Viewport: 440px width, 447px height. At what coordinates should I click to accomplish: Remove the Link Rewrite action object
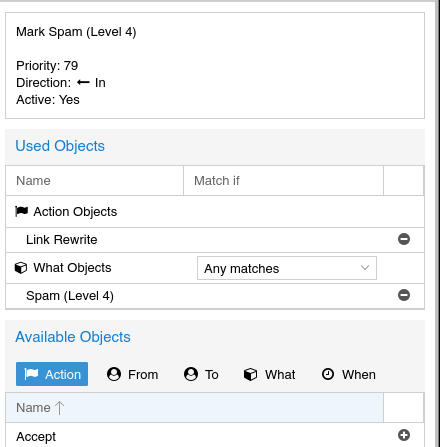tap(404, 239)
